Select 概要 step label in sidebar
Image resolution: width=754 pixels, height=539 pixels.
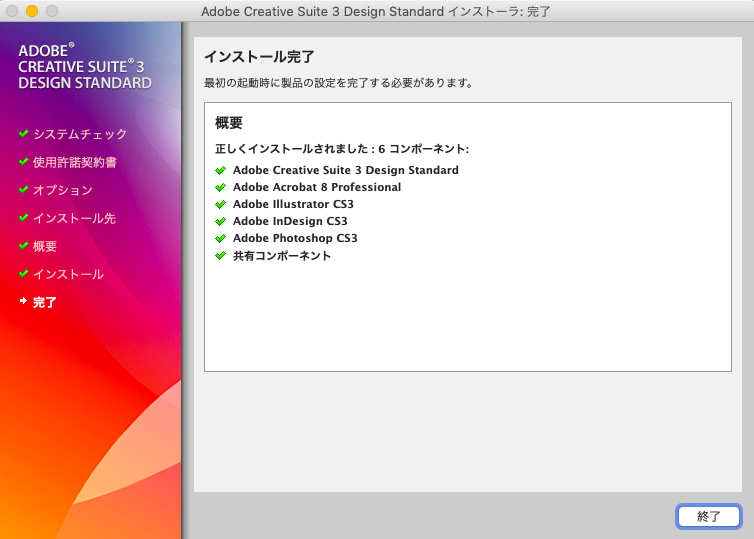(x=45, y=246)
